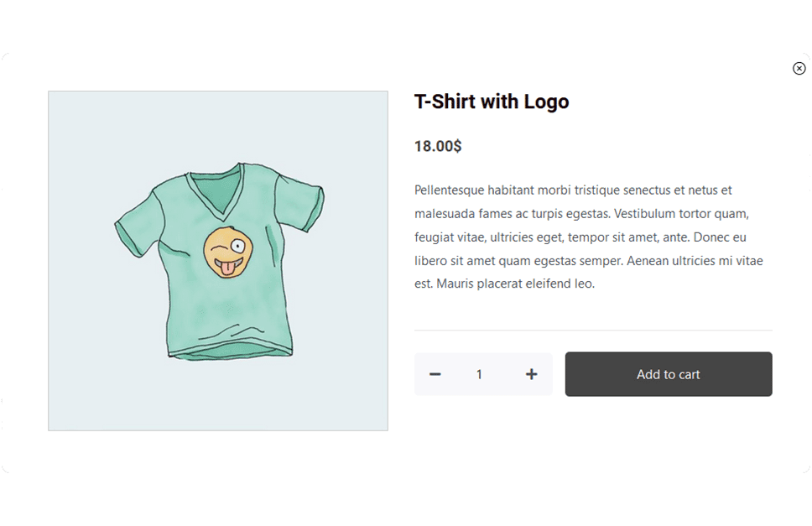Increase quantity with the plus icon
Viewport: 812px width, 526px height.
click(x=531, y=374)
